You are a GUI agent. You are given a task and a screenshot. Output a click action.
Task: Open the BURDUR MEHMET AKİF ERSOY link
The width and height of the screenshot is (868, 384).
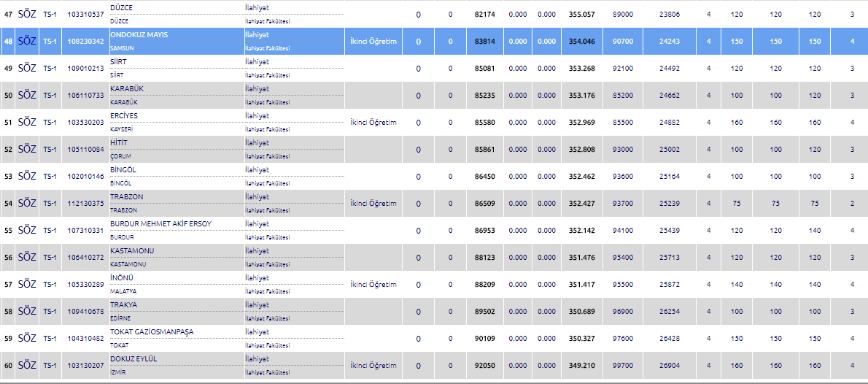click(x=160, y=223)
